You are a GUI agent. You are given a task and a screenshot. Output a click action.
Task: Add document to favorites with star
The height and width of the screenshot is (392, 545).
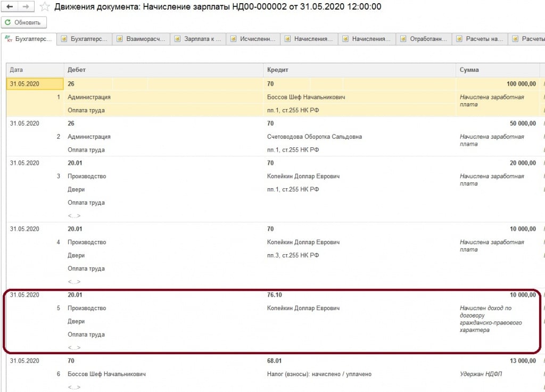(x=46, y=7)
